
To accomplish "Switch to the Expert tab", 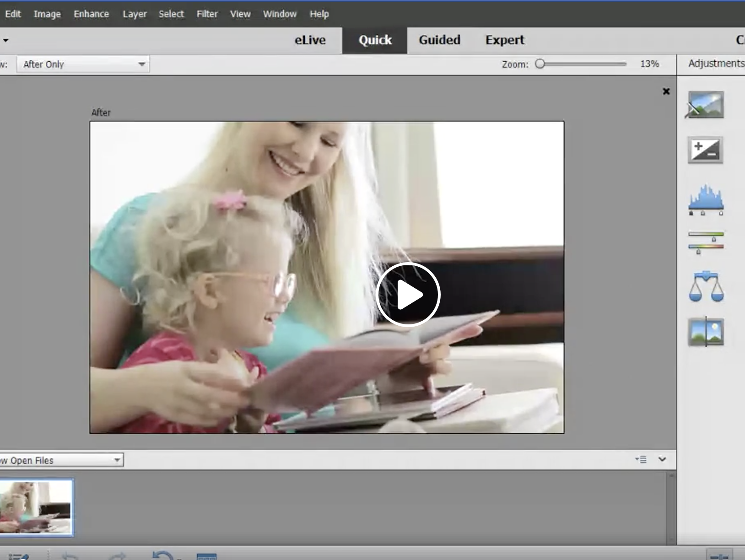I will (x=505, y=40).
